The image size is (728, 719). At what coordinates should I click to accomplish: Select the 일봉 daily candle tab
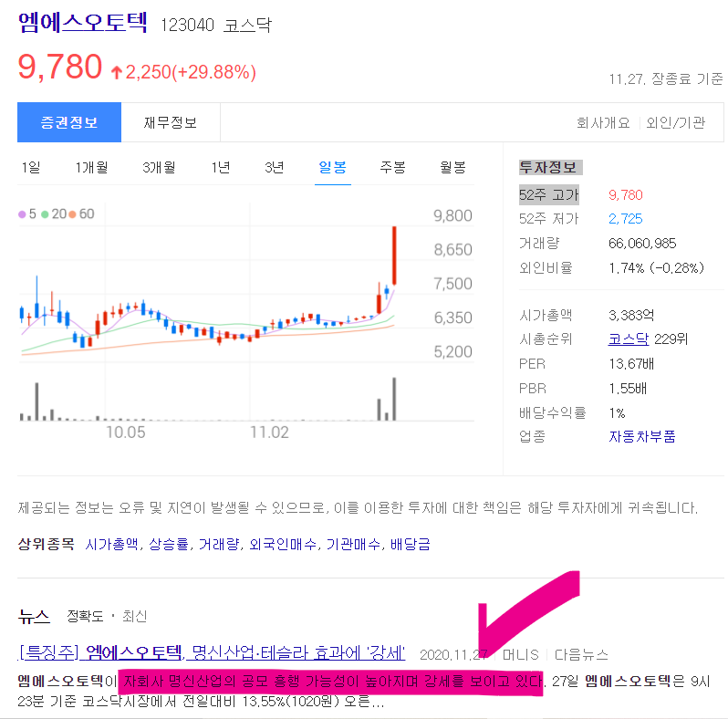[x=332, y=167]
